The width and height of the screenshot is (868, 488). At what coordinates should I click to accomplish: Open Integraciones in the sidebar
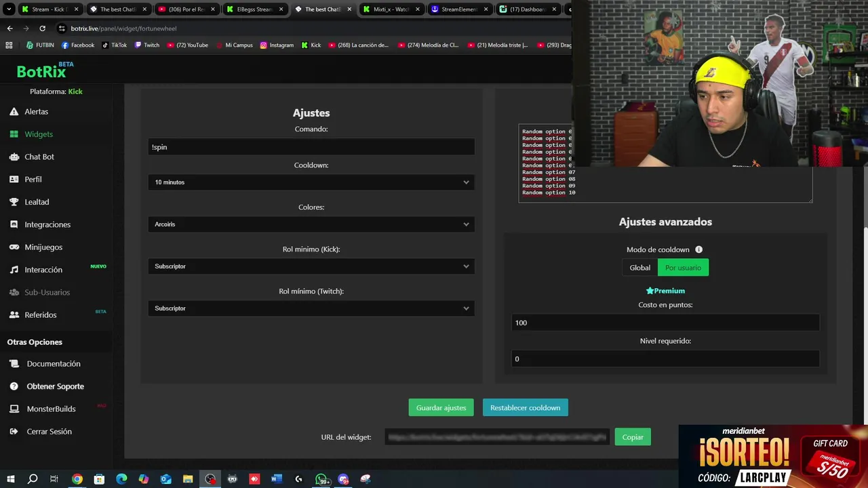click(x=47, y=224)
